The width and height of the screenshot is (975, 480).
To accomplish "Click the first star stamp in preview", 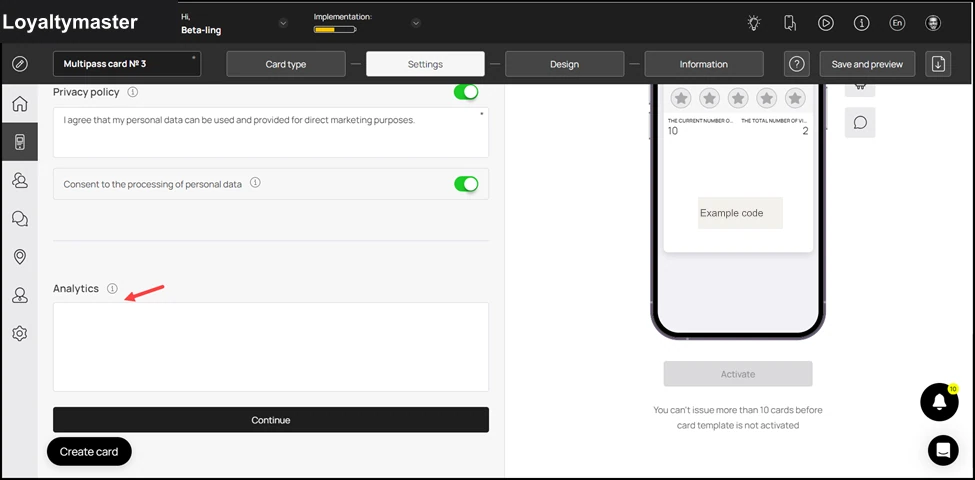I will coord(681,98).
